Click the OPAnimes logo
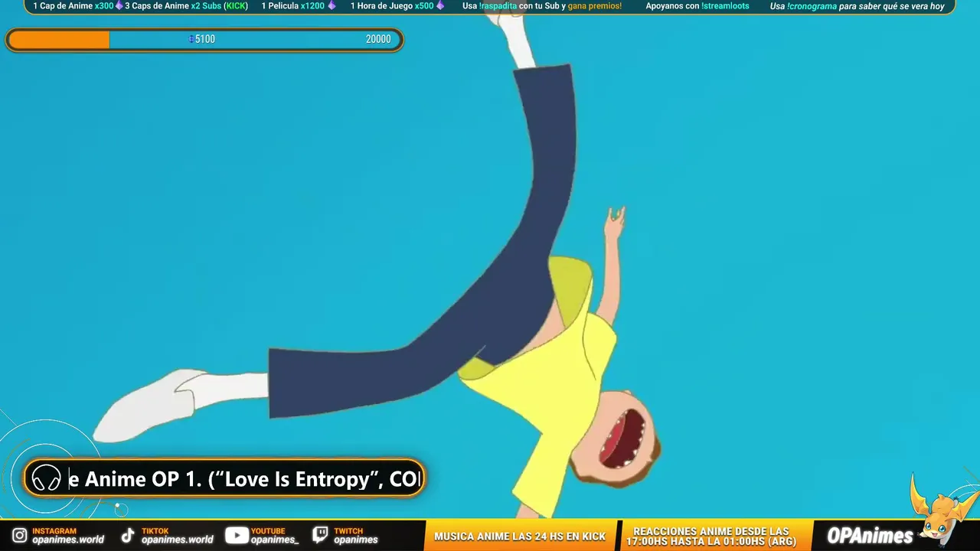This screenshot has width=980, height=551. 870,536
